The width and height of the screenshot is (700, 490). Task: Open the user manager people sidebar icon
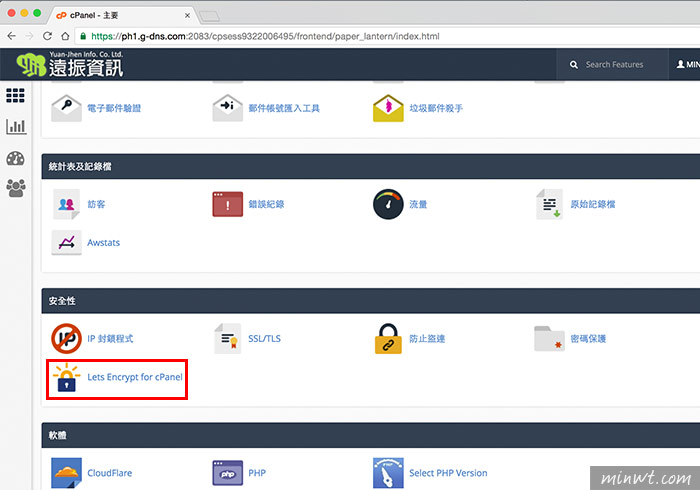tap(16, 188)
